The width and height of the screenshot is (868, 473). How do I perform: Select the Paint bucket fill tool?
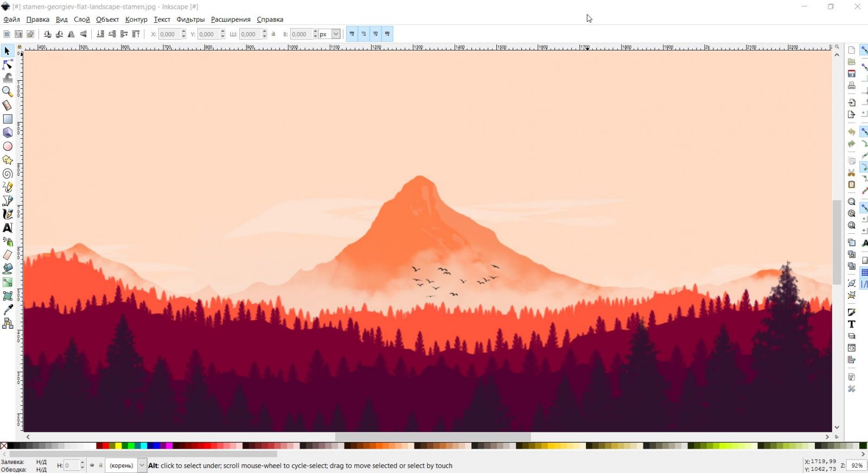pos(8,269)
